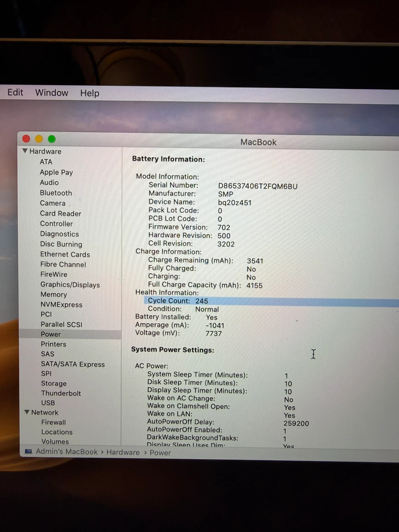Click Admin's MacBook in path bar

point(67,452)
